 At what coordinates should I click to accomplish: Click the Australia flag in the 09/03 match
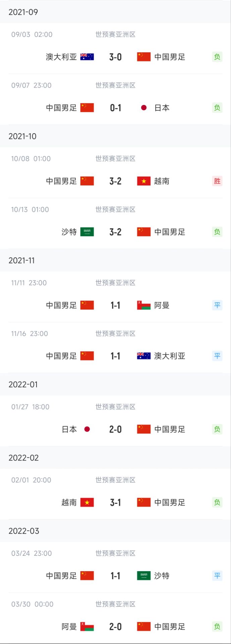(x=87, y=57)
